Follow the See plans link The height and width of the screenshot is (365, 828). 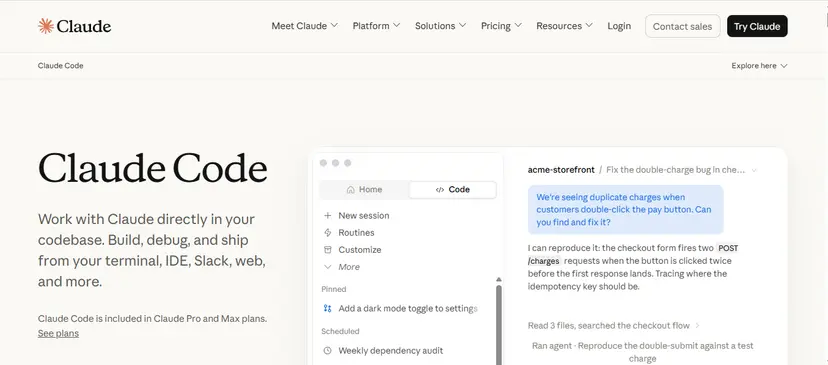click(58, 333)
